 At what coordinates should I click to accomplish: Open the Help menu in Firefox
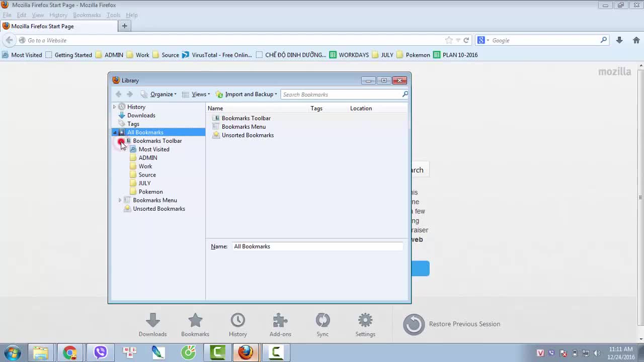[x=131, y=15]
